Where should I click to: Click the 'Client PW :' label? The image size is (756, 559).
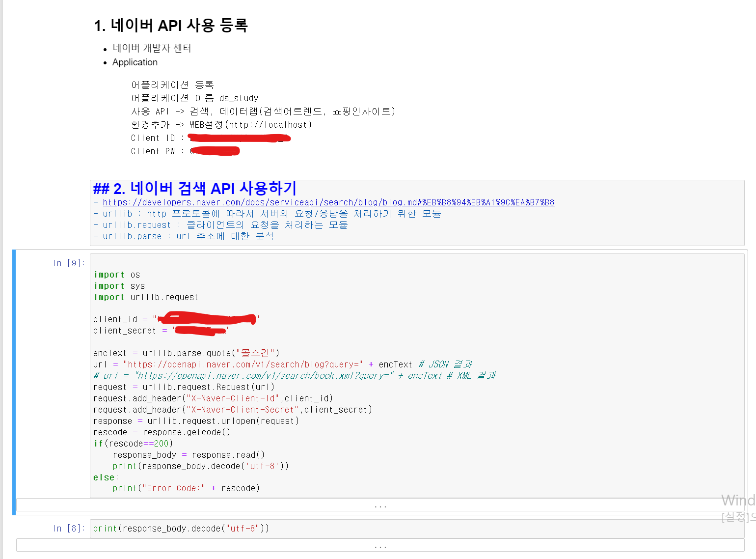(x=158, y=151)
